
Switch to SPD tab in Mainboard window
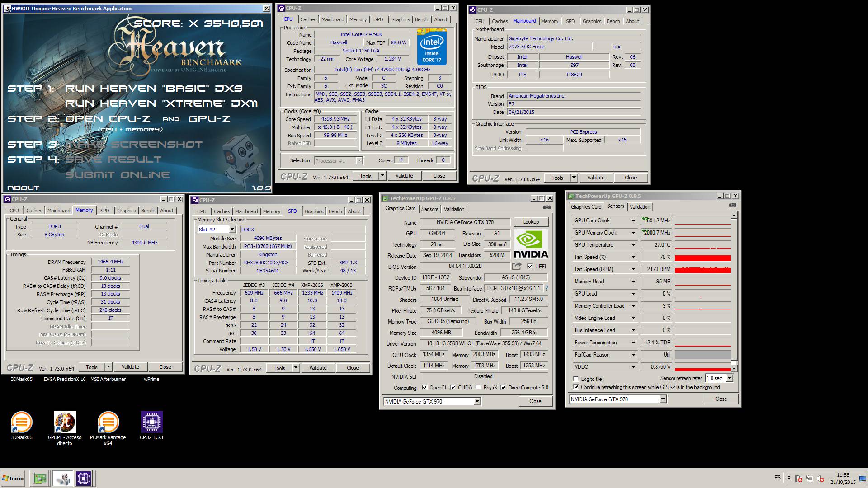coord(571,21)
